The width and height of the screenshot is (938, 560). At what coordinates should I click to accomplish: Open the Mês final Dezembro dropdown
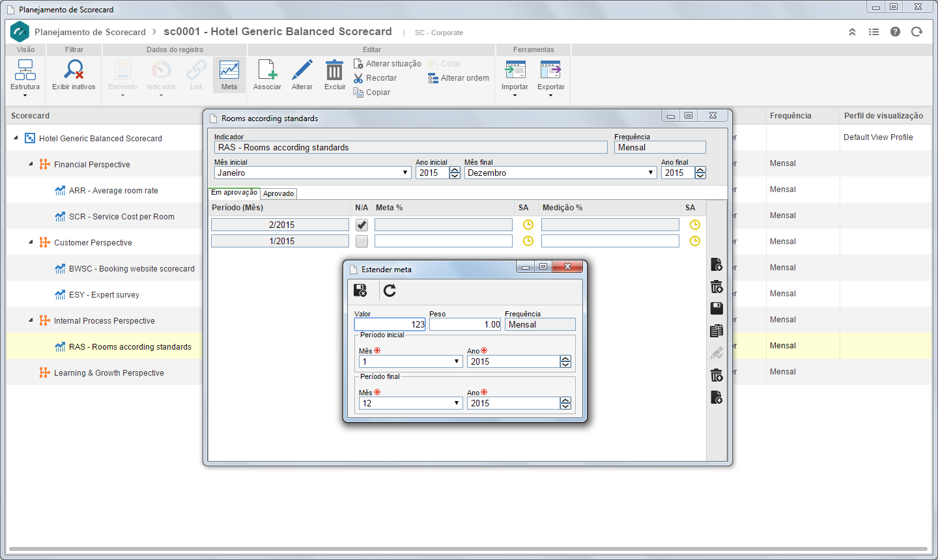[x=560, y=173]
